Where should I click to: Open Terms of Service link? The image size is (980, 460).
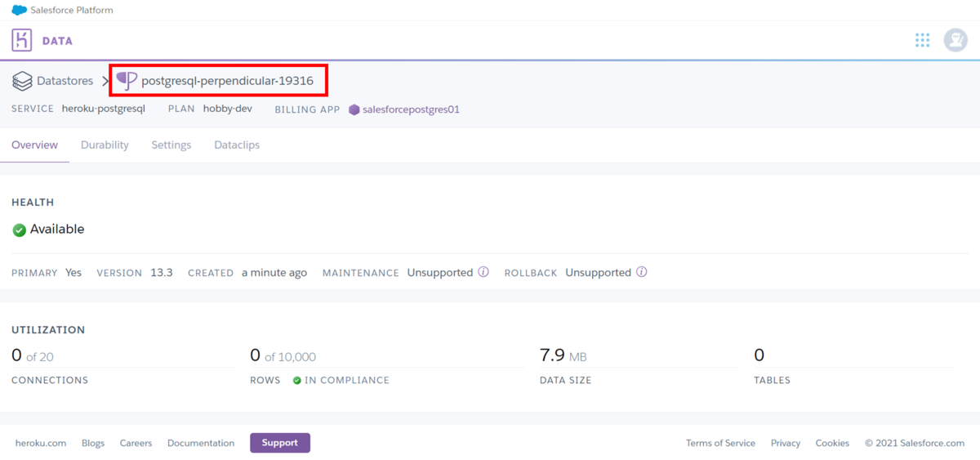[720, 443]
